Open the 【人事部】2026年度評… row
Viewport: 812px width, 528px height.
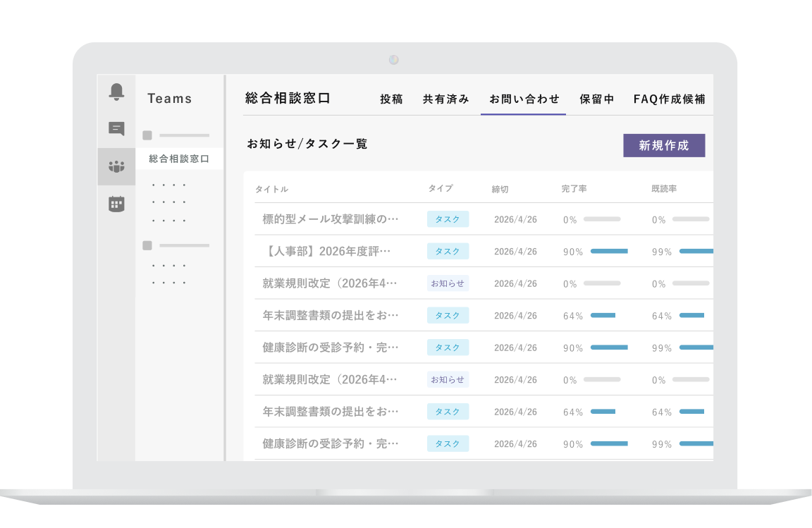[484, 251]
